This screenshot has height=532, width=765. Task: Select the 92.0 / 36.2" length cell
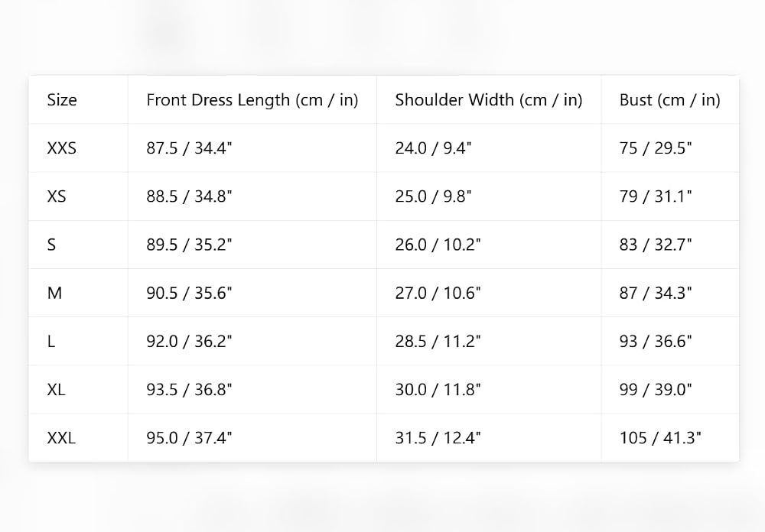pos(189,341)
